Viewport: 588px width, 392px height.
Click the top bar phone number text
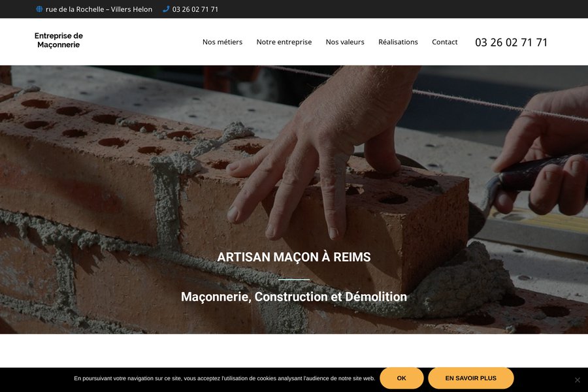tap(195, 9)
